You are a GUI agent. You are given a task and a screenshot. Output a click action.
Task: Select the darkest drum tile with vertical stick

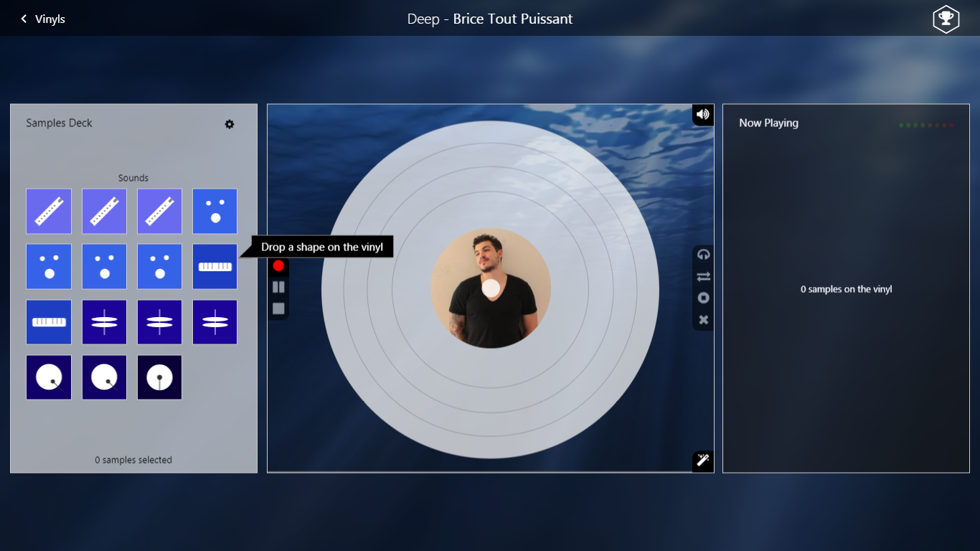tap(159, 377)
